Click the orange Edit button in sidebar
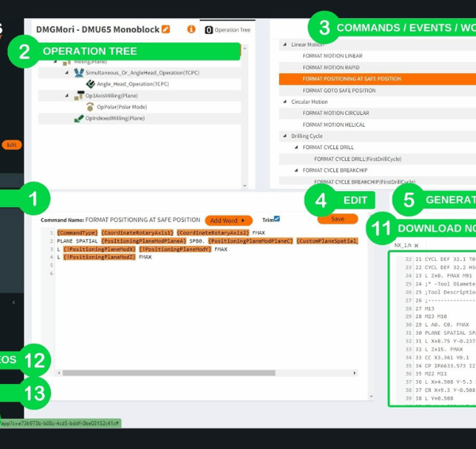This screenshot has width=476, height=449. point(11,144)
